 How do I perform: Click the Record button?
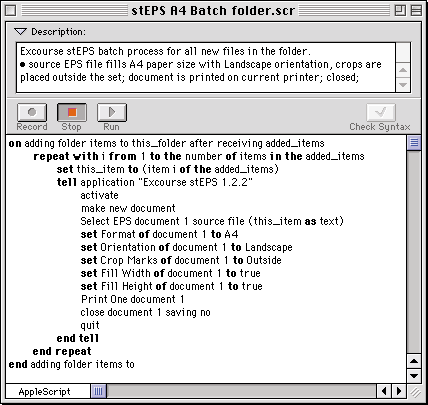32,112
